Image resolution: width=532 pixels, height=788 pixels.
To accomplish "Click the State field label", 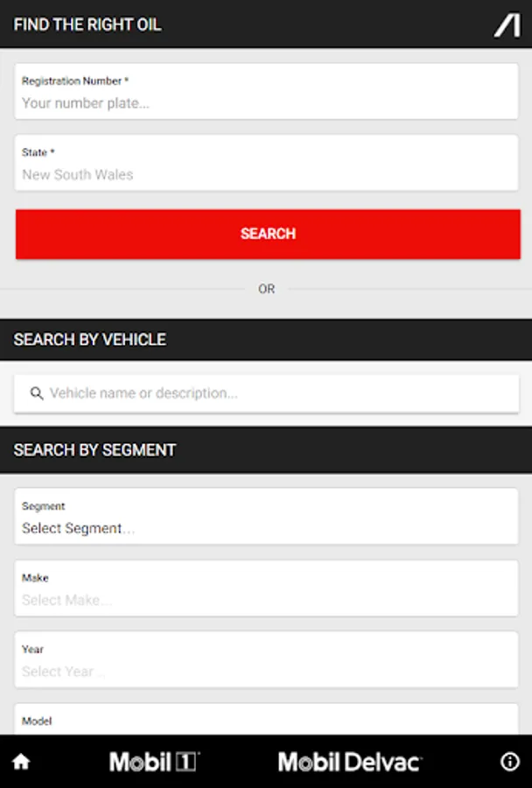I will click(x=38, y=152).
